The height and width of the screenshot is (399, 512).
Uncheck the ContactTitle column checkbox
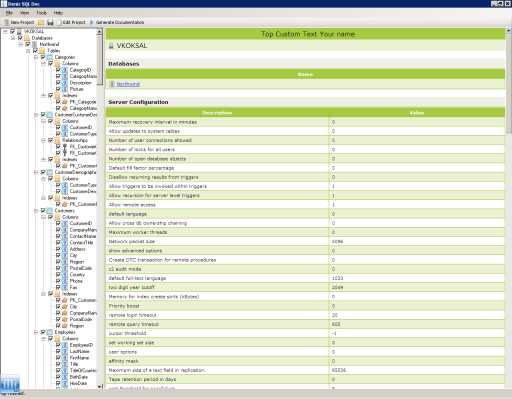click(58, 242)
